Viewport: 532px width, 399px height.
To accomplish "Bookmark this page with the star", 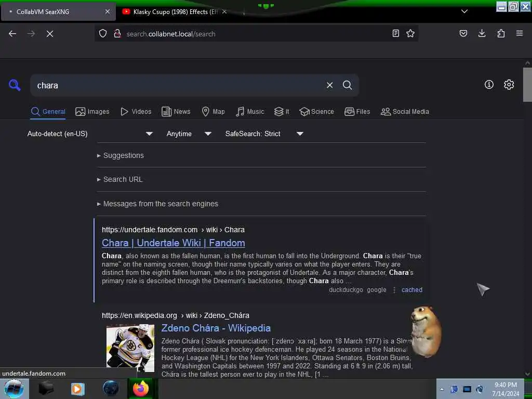I will click(410, 33).
